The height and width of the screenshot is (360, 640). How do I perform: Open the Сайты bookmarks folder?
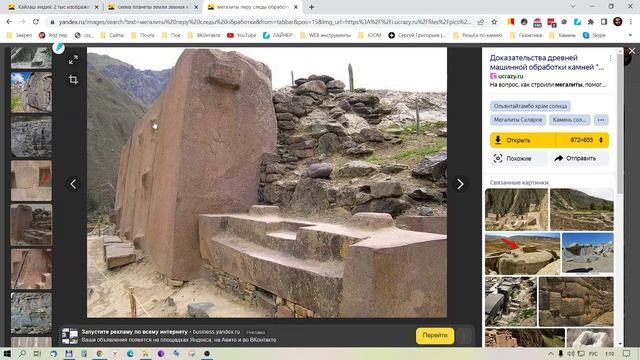tap(112, 36)
